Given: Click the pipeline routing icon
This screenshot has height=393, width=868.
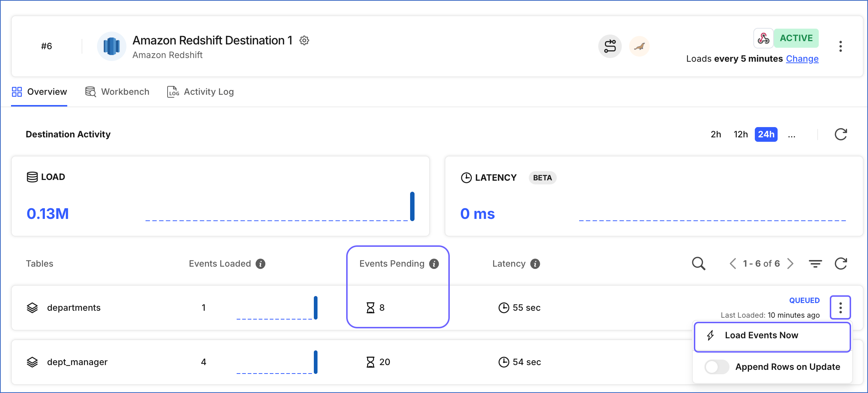Looking at the screenshot, I should 610,46.
